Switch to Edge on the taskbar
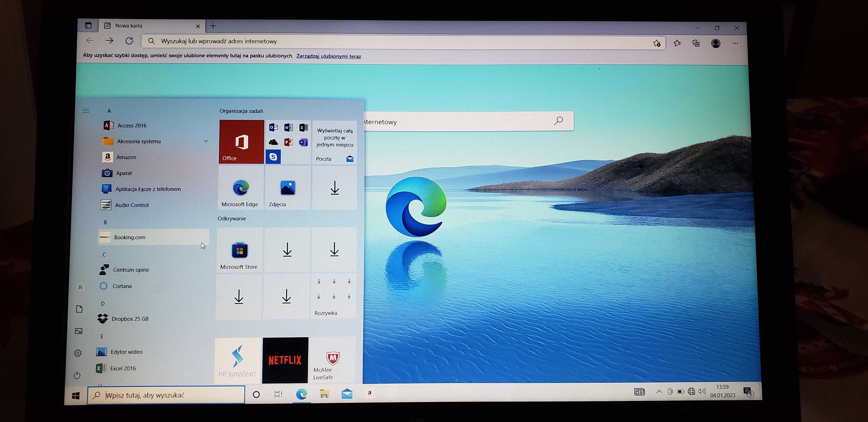The height and width of the screenshot is (422, 868). 302,394
